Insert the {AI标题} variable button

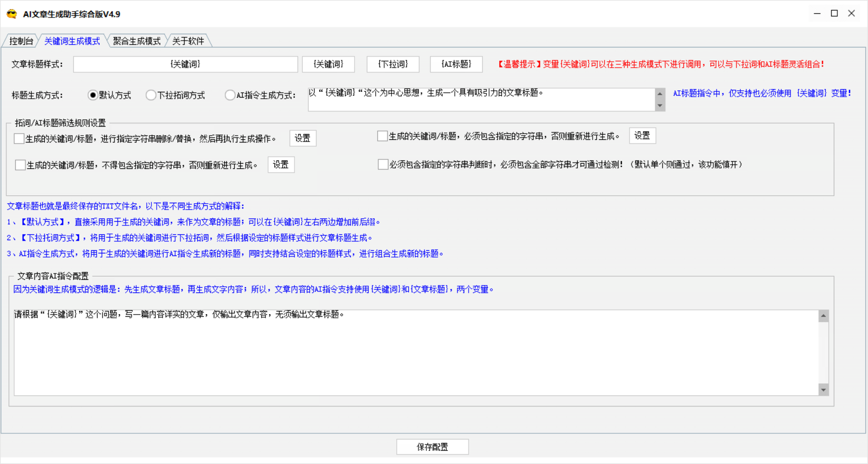456,64
